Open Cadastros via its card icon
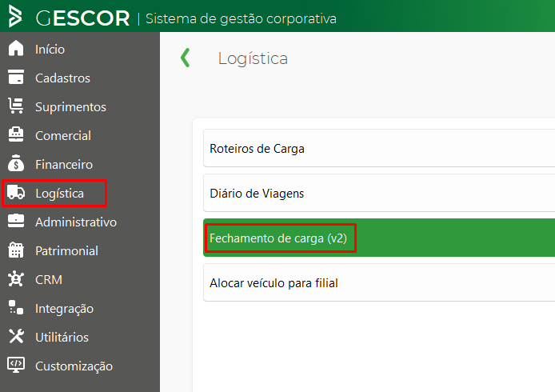 pyautogui.click(x=16, y=77)
